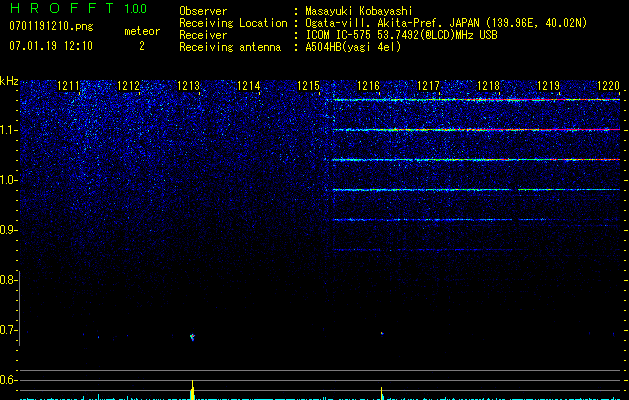The width and height of the screenshot is (629, 400).
Task: Click the short yellow amplitude spike near 1216
Action: click(x=382, y=393)
